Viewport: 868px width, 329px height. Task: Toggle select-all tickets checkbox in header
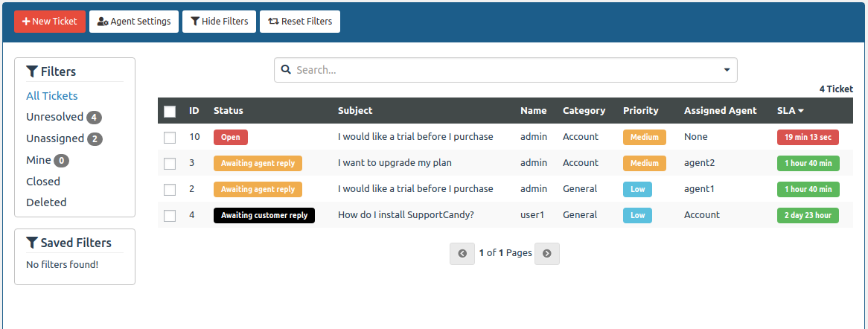(170, 112)
